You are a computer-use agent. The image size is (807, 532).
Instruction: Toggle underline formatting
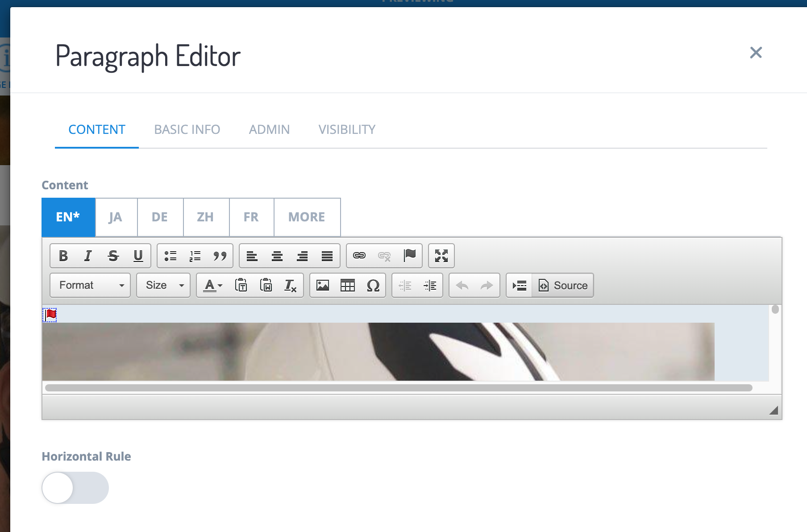point(138,256)
